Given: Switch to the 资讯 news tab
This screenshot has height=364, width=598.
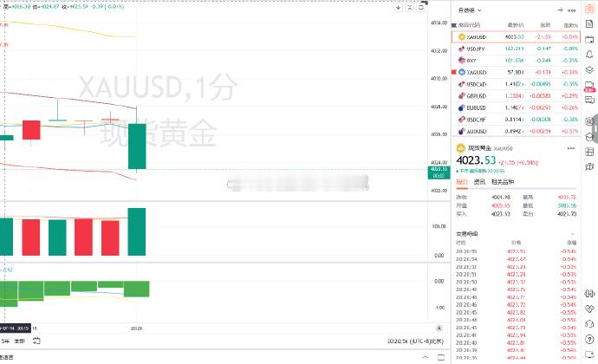Looking at the screenshot, I should (479, 182).
